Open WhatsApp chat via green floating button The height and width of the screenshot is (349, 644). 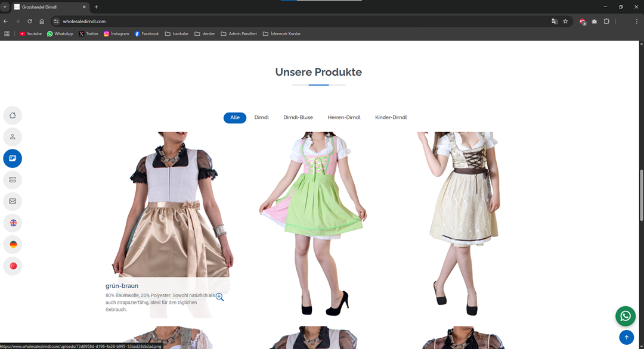click(x=626, y=316)
